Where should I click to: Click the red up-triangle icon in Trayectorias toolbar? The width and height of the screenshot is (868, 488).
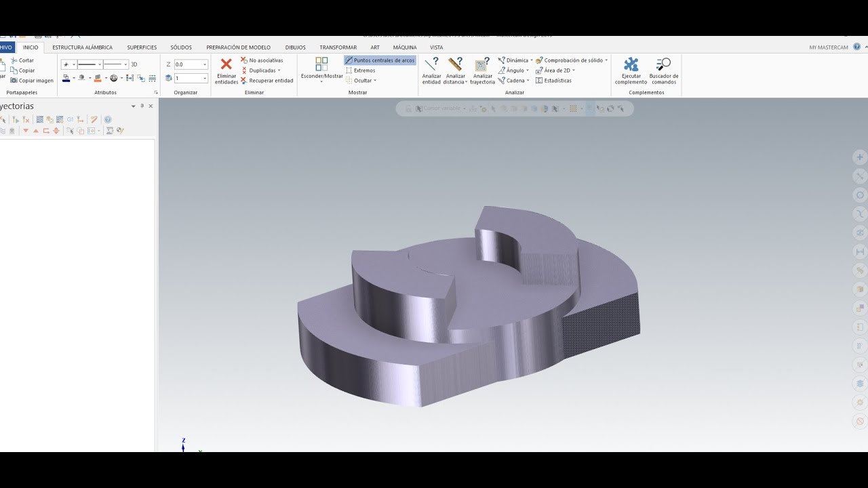point(36,131)
